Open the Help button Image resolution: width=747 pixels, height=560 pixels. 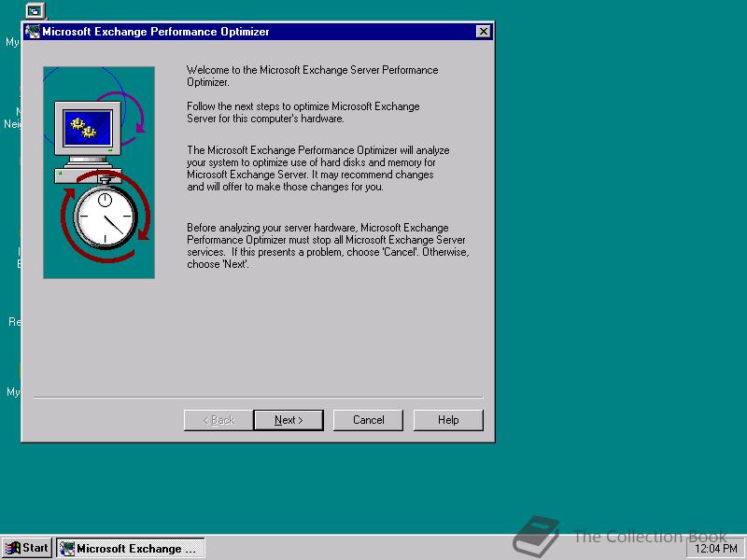[x=448, y=420]
